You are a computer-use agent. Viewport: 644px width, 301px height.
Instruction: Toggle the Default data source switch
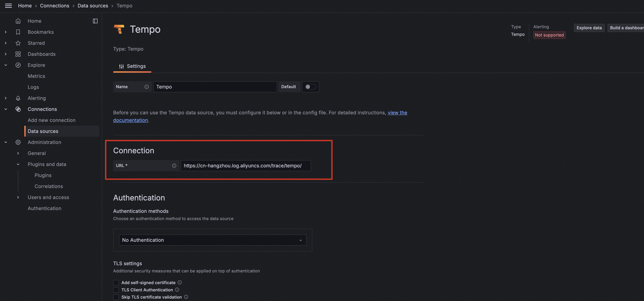310,87
